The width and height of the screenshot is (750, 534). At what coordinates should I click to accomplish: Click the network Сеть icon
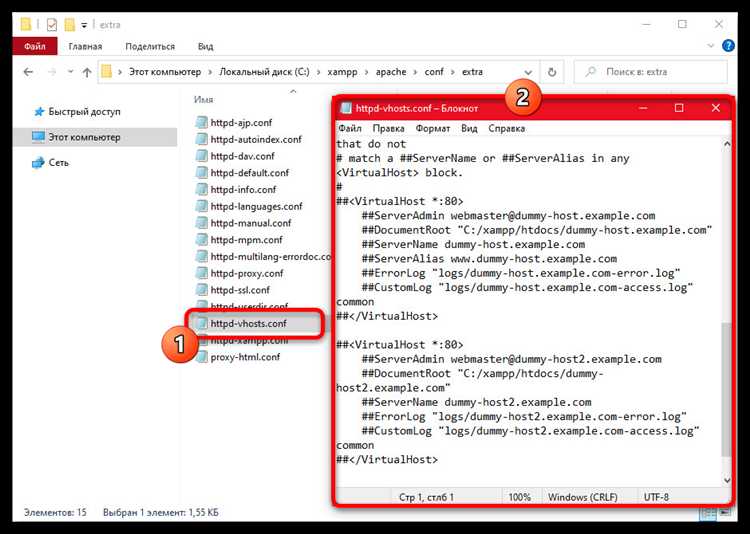[38, 163]
